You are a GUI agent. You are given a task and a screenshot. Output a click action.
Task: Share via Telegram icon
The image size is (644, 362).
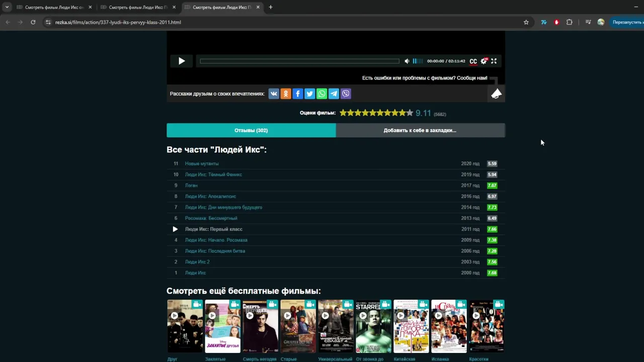click(334, 94)
